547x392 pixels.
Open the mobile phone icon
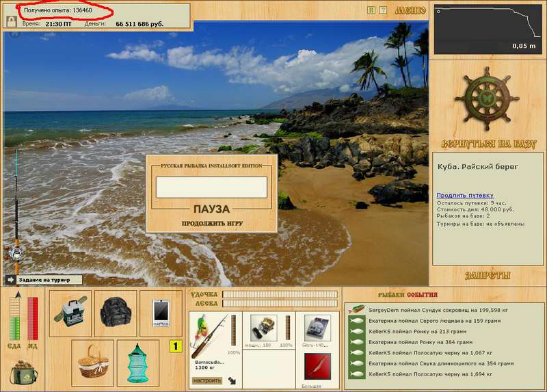pyautogui.click(x=161, y=313)
